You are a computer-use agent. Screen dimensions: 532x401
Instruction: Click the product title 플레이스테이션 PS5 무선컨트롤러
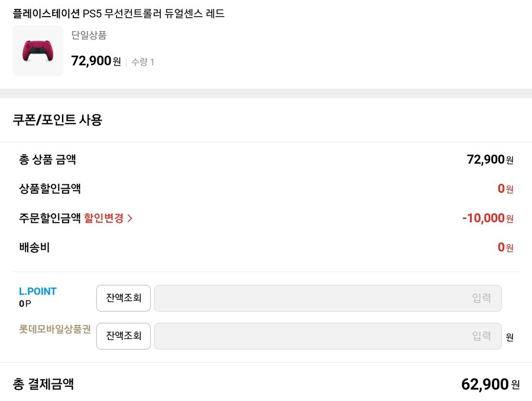point(118,14)
